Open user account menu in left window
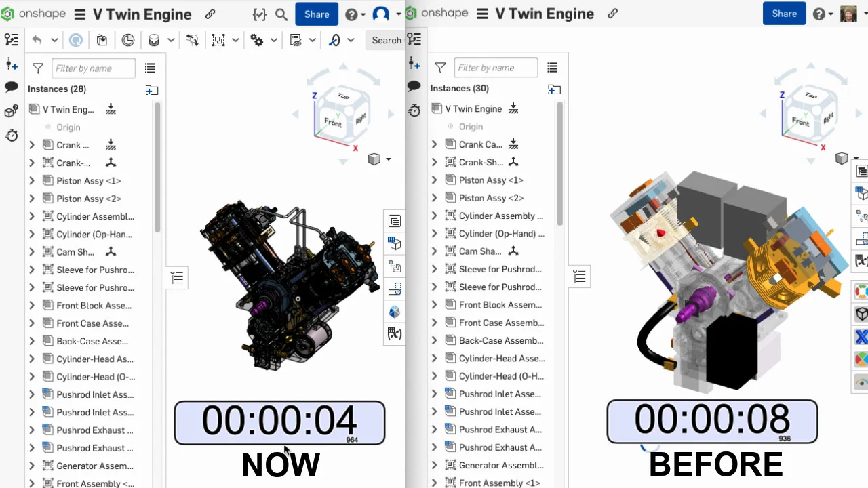The height and width of the screenshot is (488, 868). (x=386, y=14)
